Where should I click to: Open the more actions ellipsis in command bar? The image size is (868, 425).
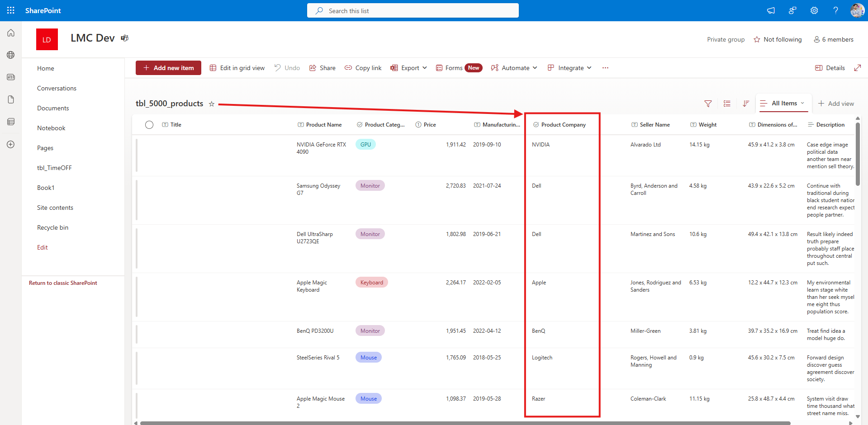pos(605,68)
